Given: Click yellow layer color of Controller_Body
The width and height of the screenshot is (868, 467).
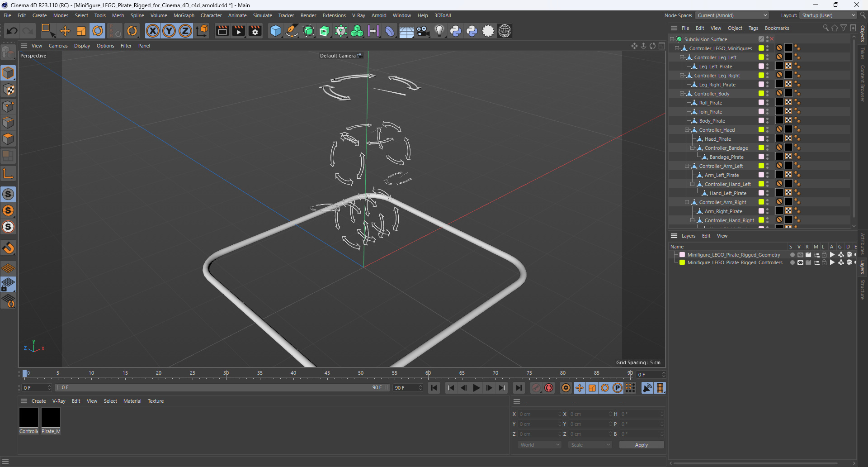Looking at the screenshot, I should click(x=761, y=94).
